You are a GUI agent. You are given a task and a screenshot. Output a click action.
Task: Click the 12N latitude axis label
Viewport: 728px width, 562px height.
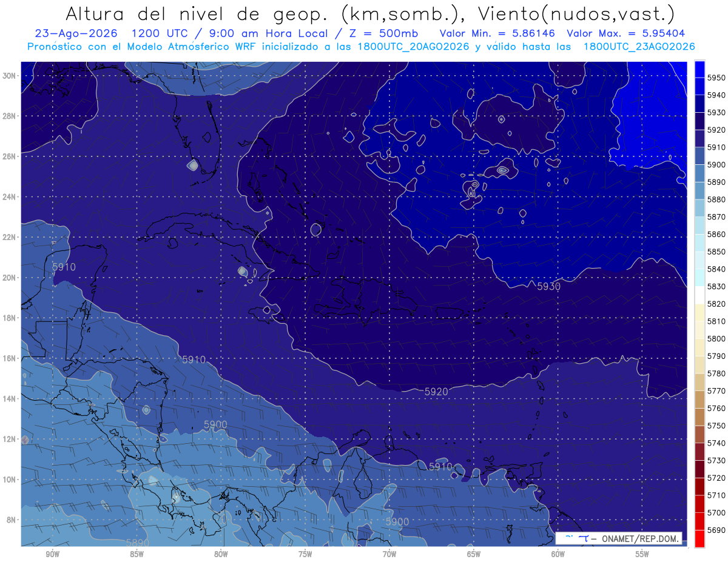pos(10,438)
